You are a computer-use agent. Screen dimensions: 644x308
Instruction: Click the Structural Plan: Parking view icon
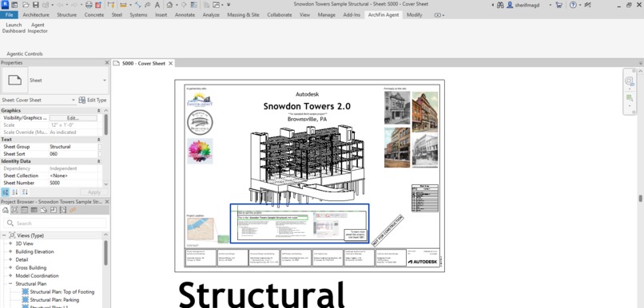click(25, 300)
